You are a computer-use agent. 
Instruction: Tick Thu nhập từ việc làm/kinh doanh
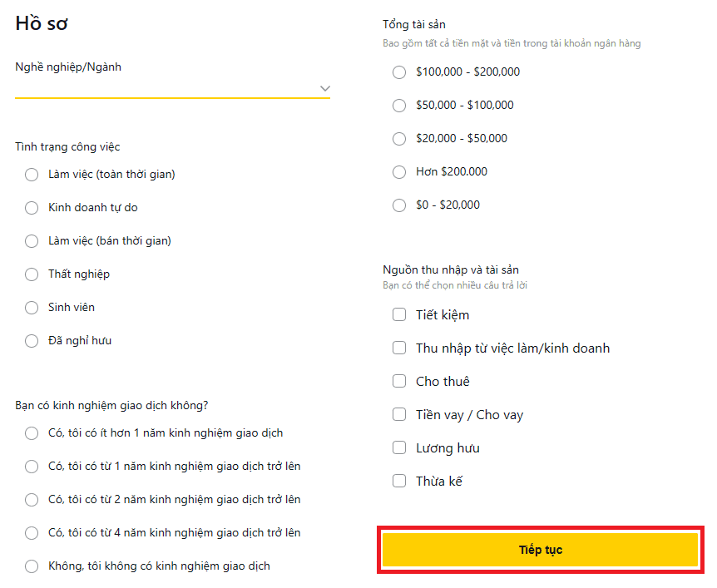[x=399, y=348]
